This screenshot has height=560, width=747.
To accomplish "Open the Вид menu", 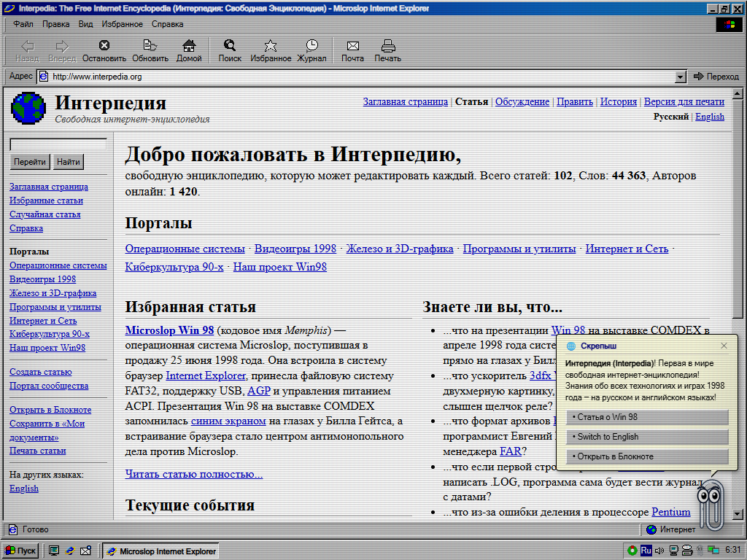I will pyautogui.click(x=86, y=24).
